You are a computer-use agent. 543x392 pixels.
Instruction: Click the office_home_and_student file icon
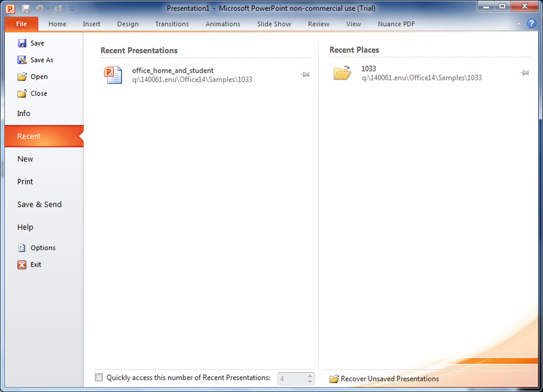pos(113,75)
